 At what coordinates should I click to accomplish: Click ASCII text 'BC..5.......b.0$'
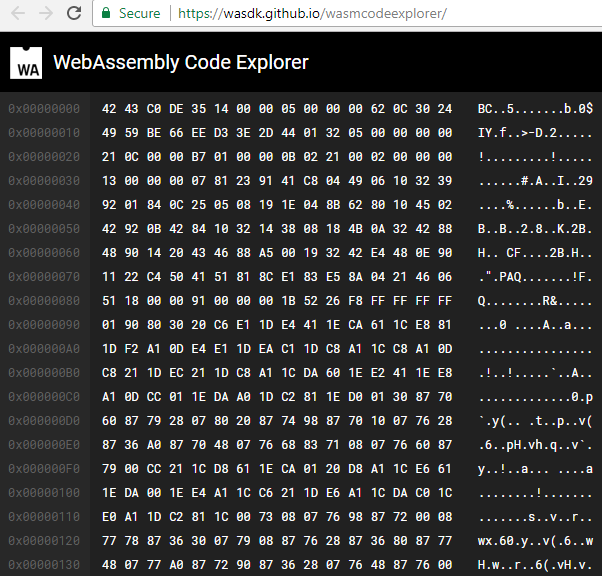click(x=536, y=108)
